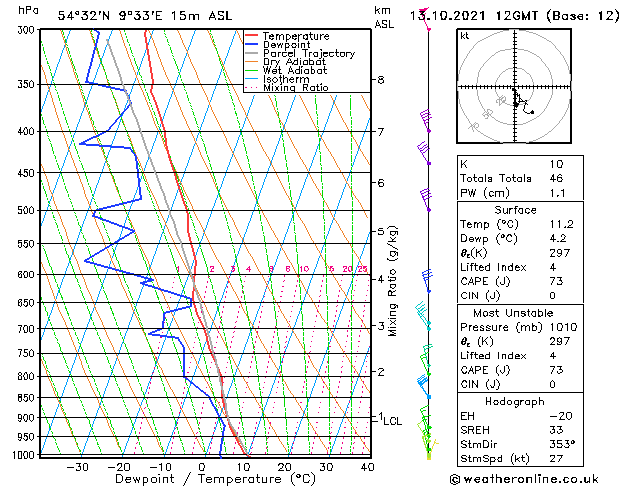Click the hodograph circle plot
Screen dimensions: 629x486
pyautogui.click(x=514, y=86)
